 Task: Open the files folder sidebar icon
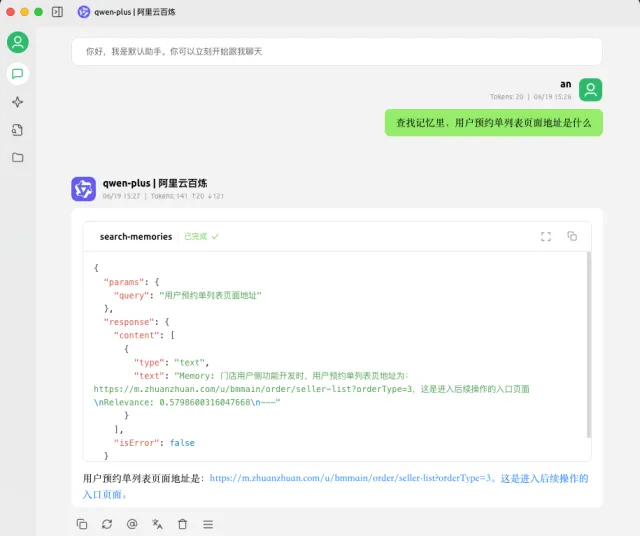18,157
